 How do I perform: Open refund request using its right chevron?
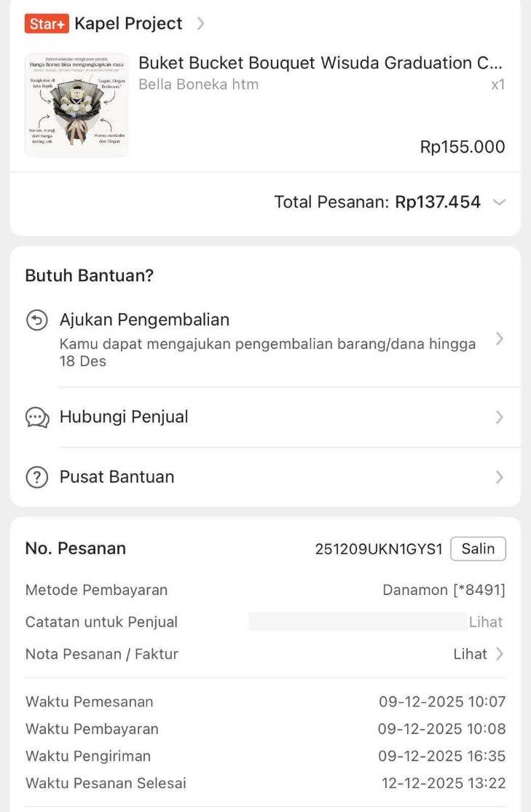(499, 339)
